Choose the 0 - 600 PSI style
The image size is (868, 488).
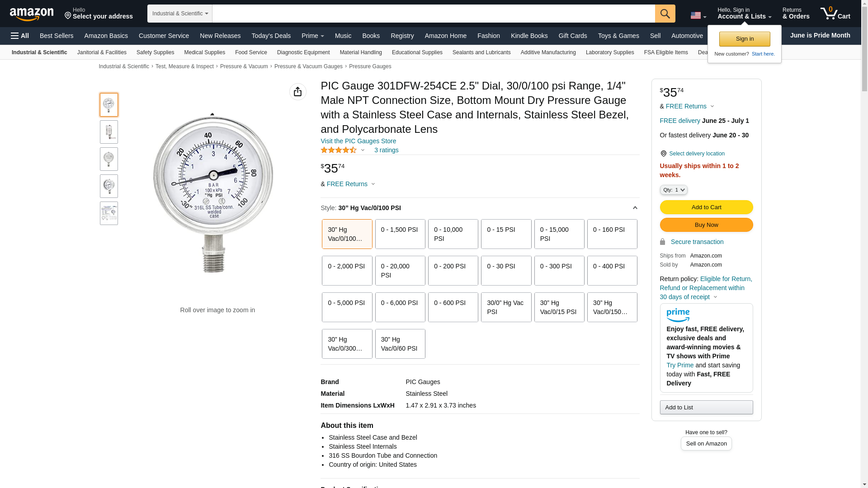coord(453,307)
